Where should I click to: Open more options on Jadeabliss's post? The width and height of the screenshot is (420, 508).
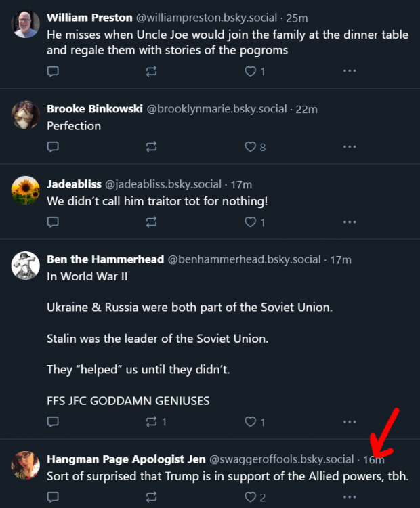click(x=349, y=221)
